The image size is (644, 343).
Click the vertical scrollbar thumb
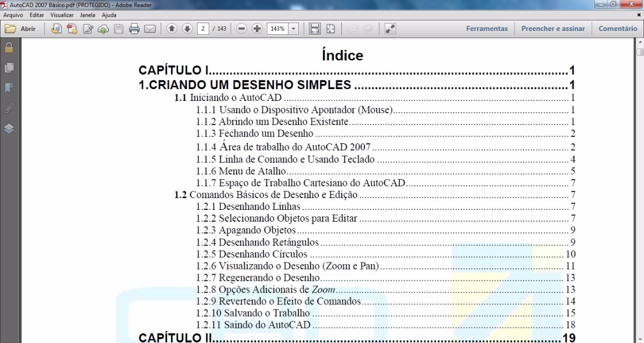640,52
